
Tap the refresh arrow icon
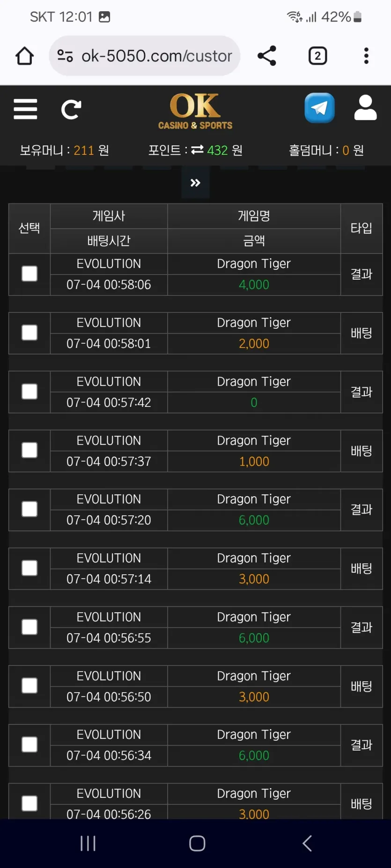point(71,109)
